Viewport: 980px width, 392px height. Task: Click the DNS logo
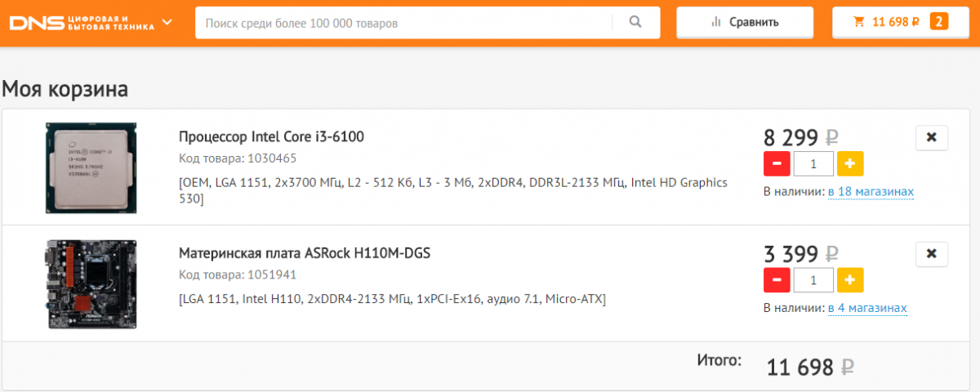(x=81, y=22)
